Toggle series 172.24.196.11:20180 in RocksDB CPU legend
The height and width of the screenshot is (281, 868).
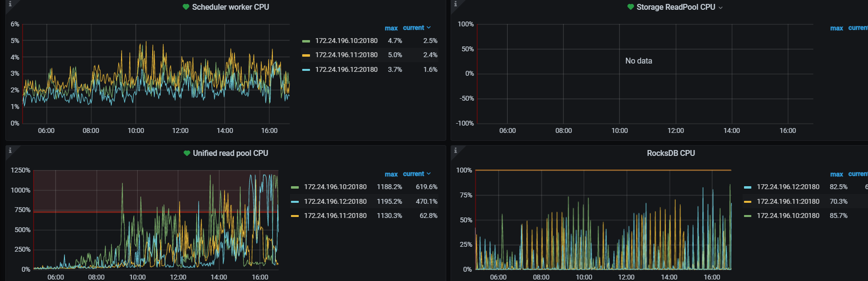787,201
